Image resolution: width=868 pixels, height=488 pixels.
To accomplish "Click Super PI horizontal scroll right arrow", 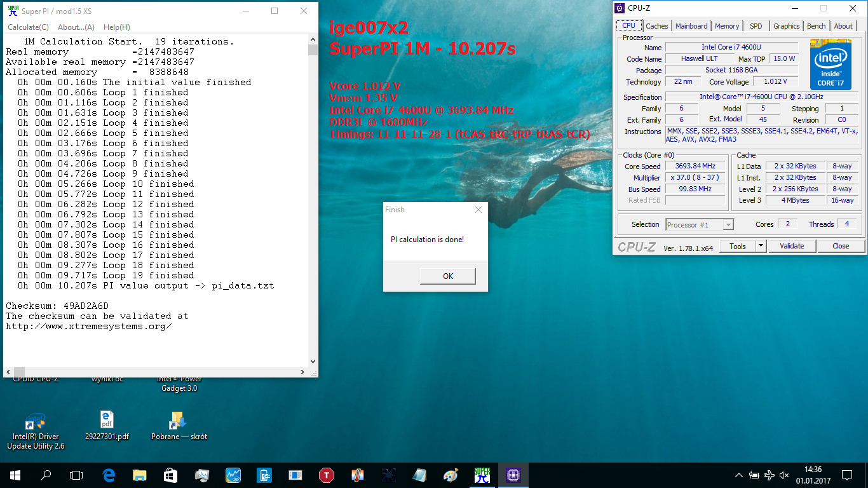I will pos(303,372).
